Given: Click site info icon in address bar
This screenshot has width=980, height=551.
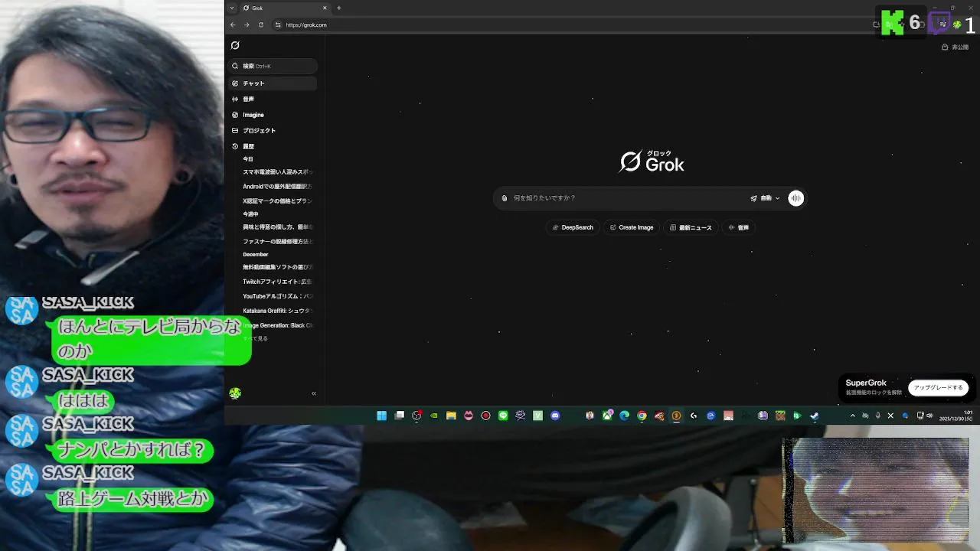Looking at the screenshot, I should tap(278, 24).
